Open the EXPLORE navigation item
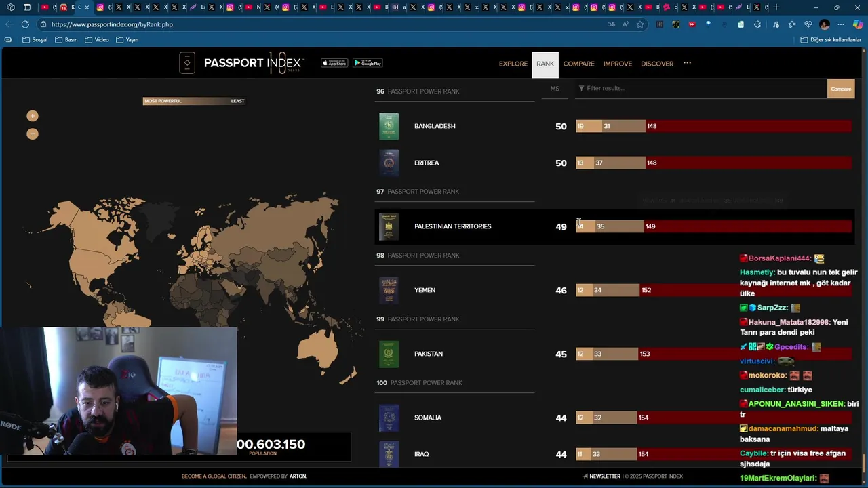The width and height of the screenshot is (868, 488). point(513,64)
